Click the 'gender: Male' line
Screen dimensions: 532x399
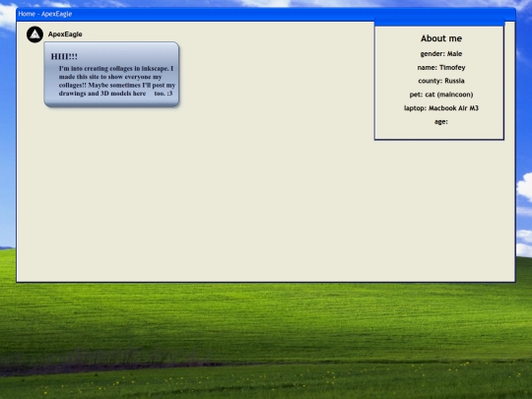[441, 54]
